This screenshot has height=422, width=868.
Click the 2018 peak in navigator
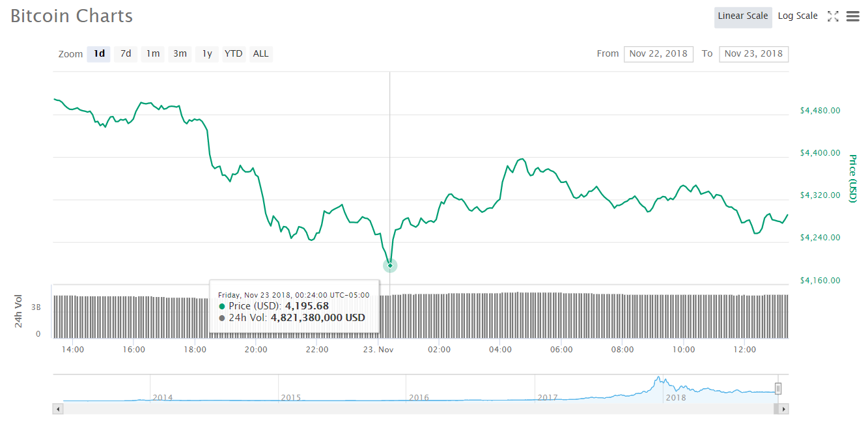point(659,378)
